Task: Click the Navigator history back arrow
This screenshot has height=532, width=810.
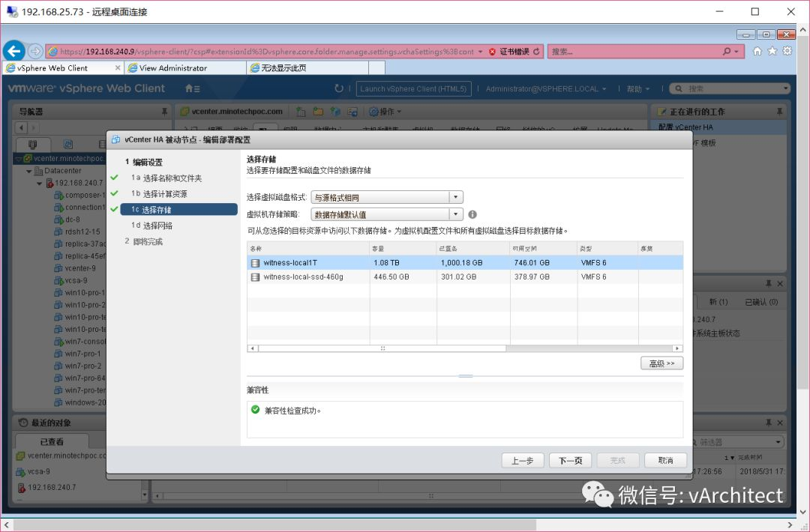Action: [21, 127]
